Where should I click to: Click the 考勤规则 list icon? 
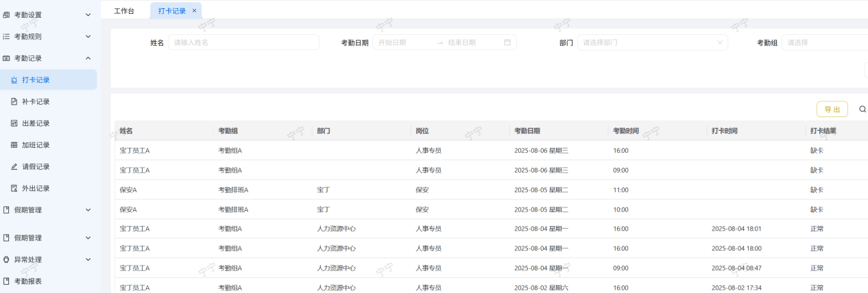(x=6, y=36)
